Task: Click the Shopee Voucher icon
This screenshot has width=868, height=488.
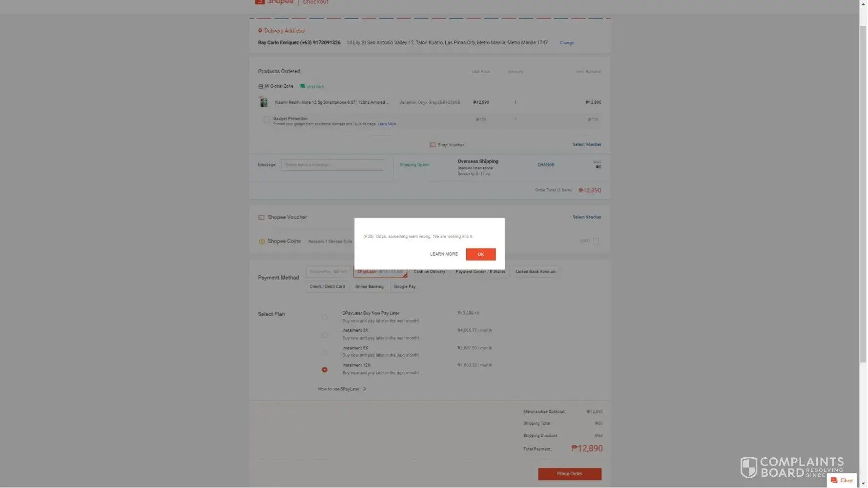Action: click(262, 218)
